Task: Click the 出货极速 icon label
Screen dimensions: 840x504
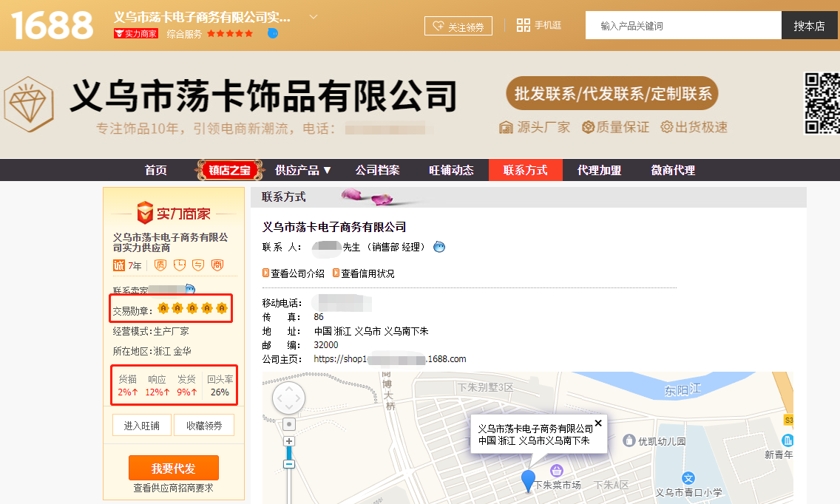Action: tap(694, 127)
